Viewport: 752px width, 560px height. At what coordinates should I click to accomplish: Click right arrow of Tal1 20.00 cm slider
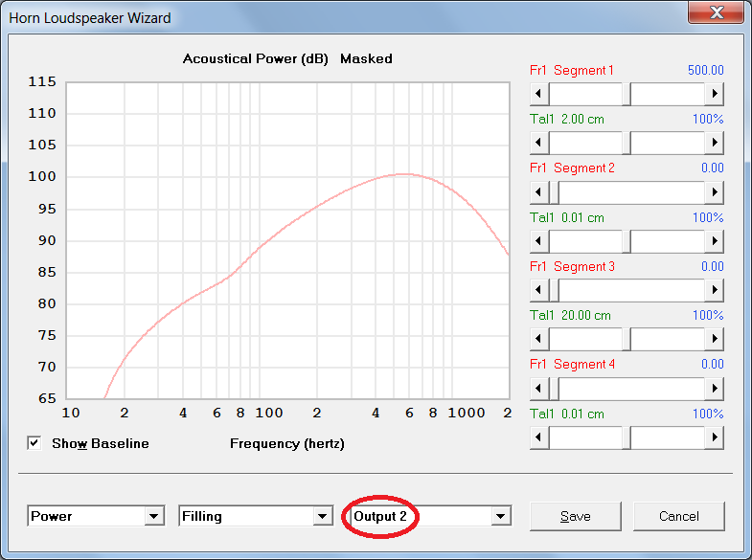click(x=714, y=339)
